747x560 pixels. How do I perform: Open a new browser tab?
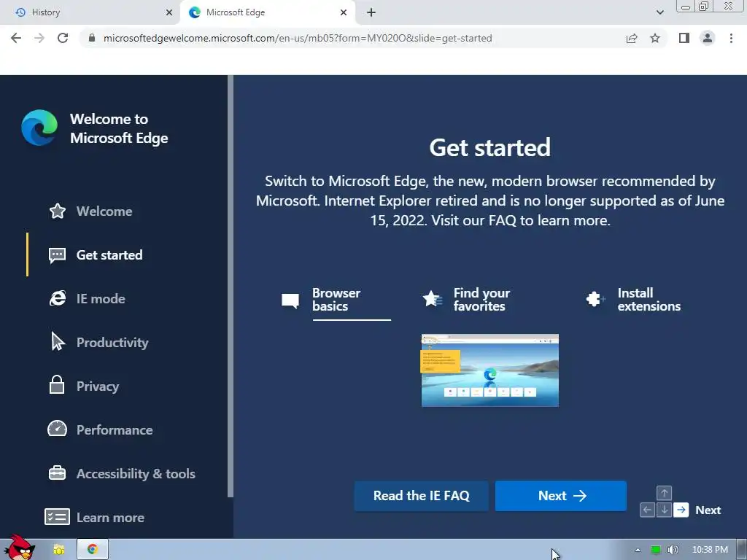(371, 12)
